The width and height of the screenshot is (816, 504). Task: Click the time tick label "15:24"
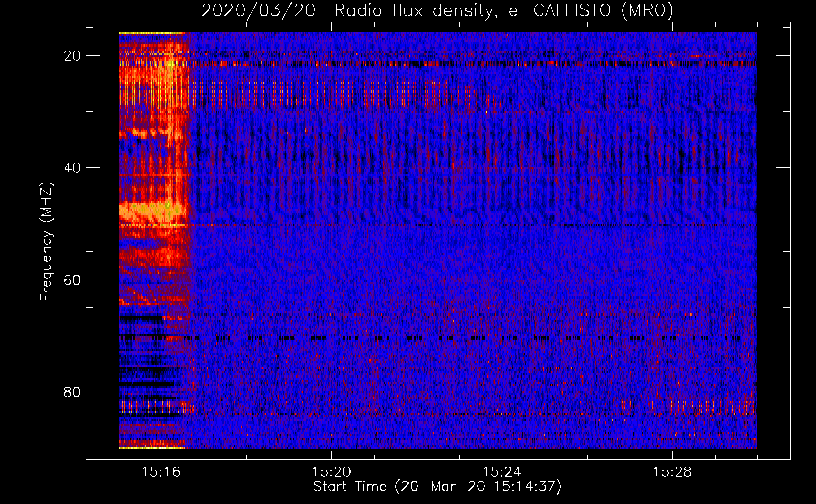click(x=502, y=472)
